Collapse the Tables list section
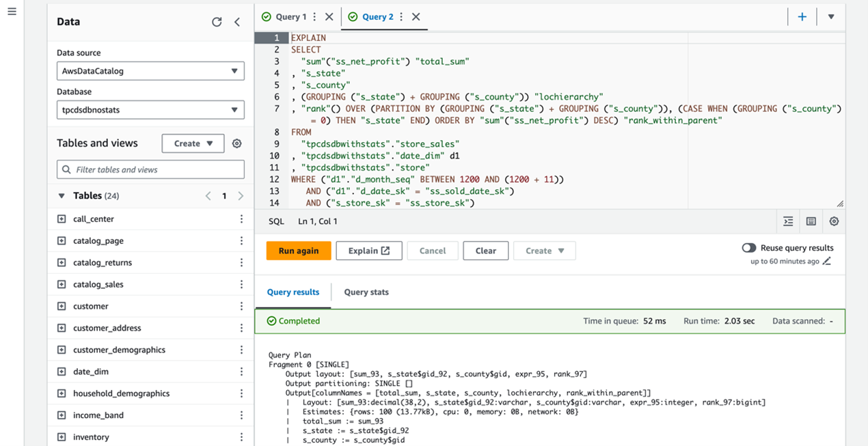 pyautogui.click(x=62, y=196)
